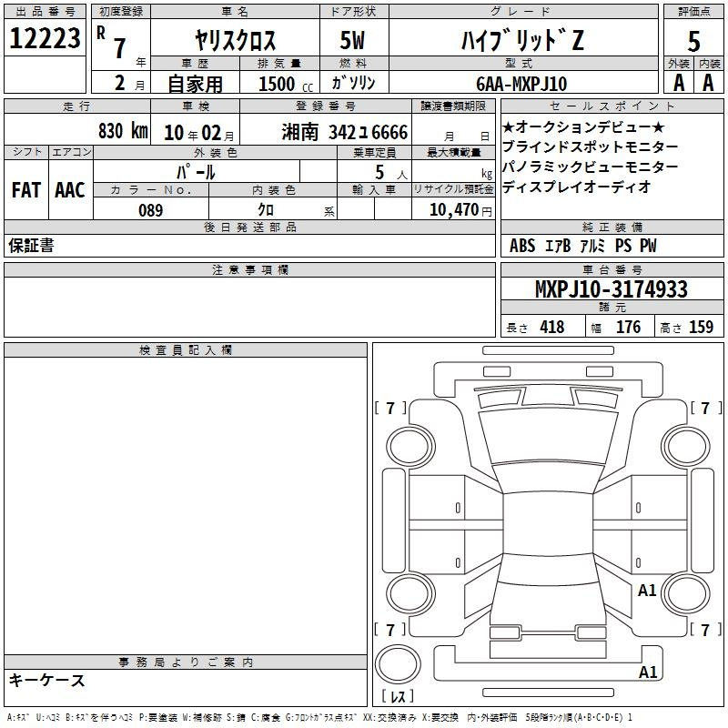Select ディスプレイオーディオ sales point
Screen dimensions: 728x728
tap(576, 187)
